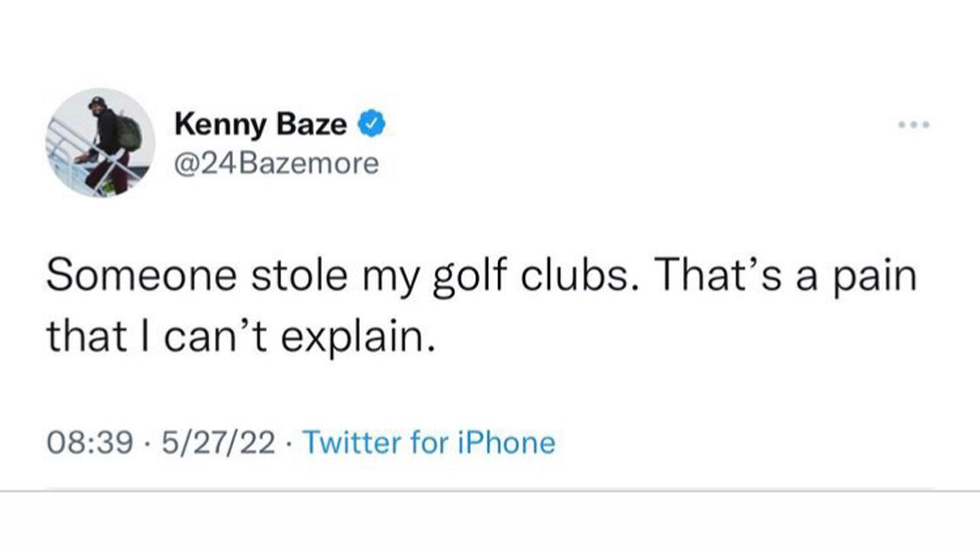Screen dimensions: 980x551
Task: Click the display name Kenny Baze
Action: pyautogui.click(x=260, y=125)
